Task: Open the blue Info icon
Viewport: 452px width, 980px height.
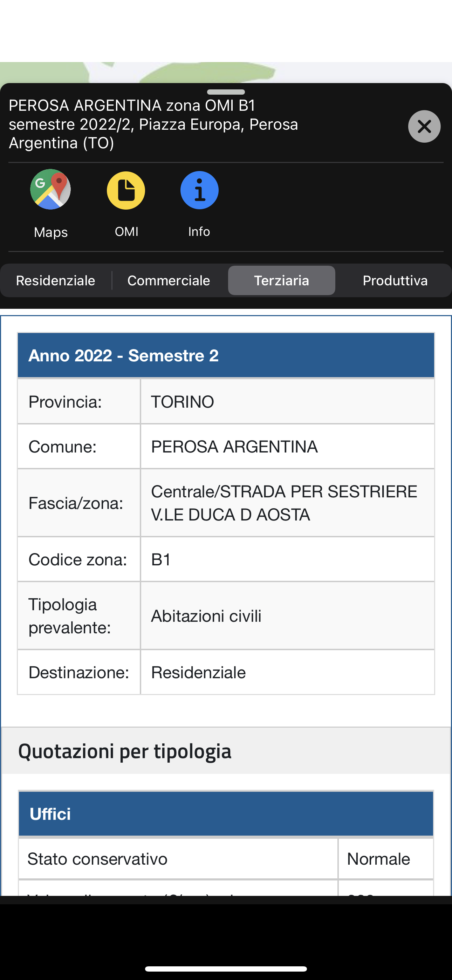Action: [199, 190]
